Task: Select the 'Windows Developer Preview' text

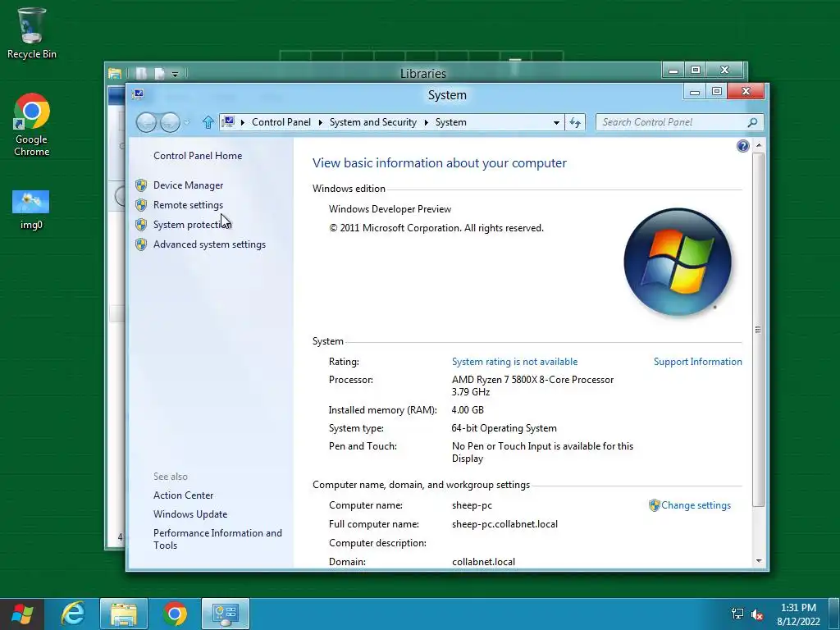Action: point(390,209)
